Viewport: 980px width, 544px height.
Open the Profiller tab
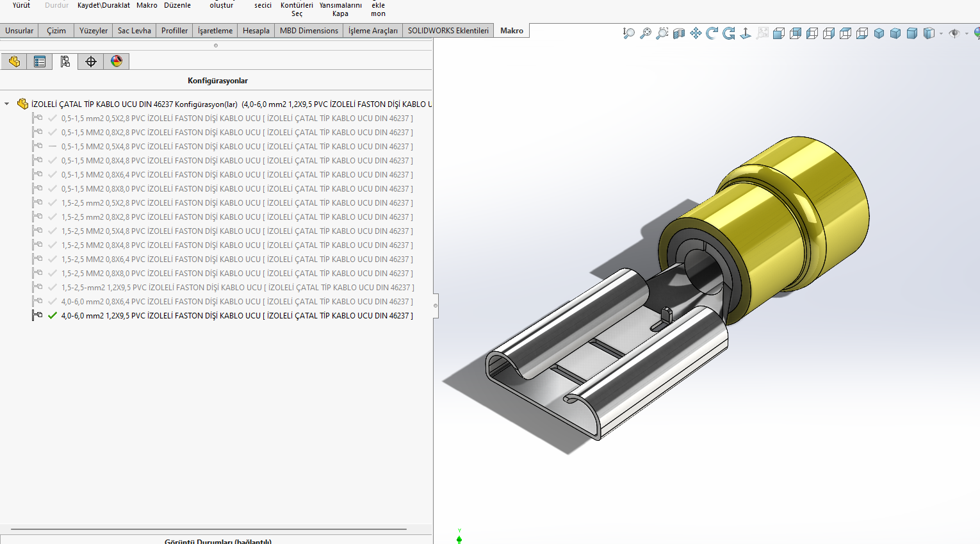pyautogui.click(x=175, y=31)
